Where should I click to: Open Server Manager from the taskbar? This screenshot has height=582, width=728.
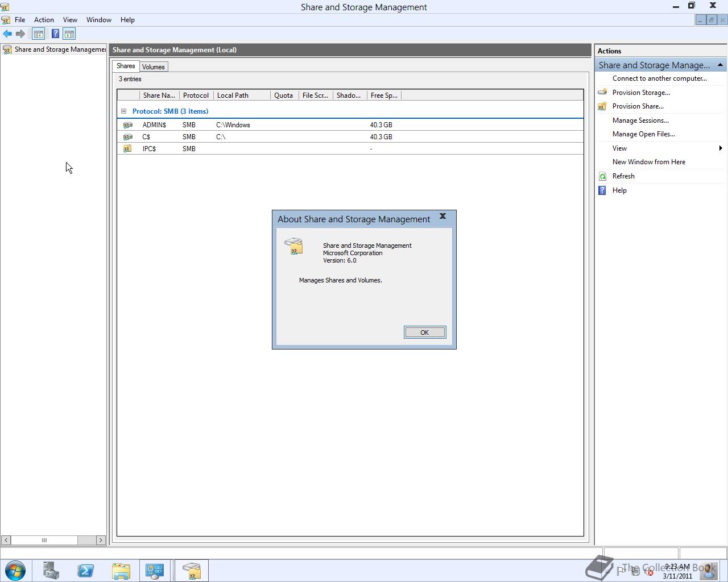pyautogui.click(x=51, y=571)
